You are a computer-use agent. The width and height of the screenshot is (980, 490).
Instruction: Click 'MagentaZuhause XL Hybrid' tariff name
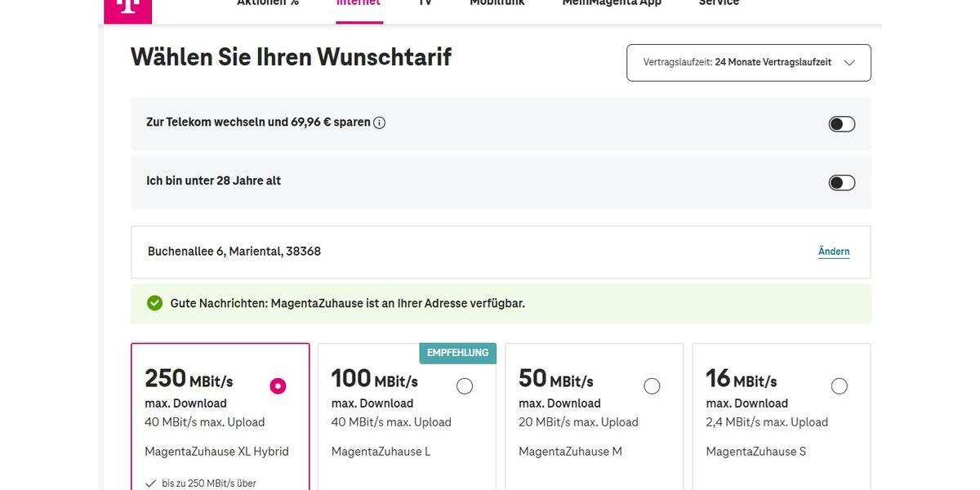(216, 452)
